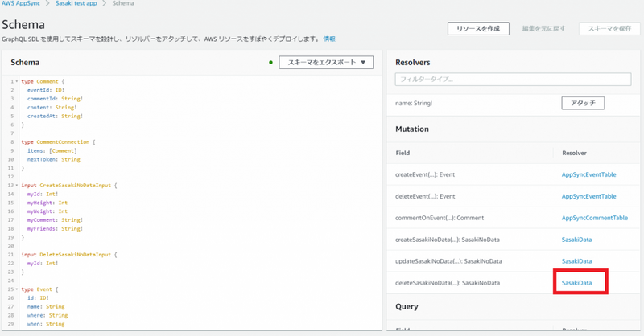Viewport: 644px width, 336px height.
Task: Collapse the CreateSasakiNoDataInput fold arrow
Action: [x=16, y=186]
